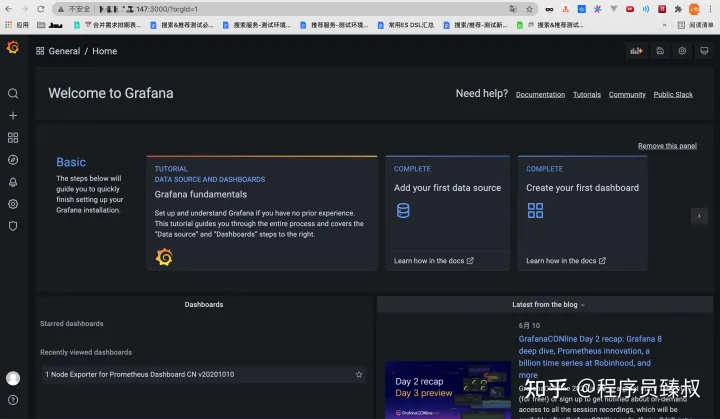Open the Dashboards panel title menu
This screenshot has width=720, height=419.
pyautogui.click(x=204, y=305)
